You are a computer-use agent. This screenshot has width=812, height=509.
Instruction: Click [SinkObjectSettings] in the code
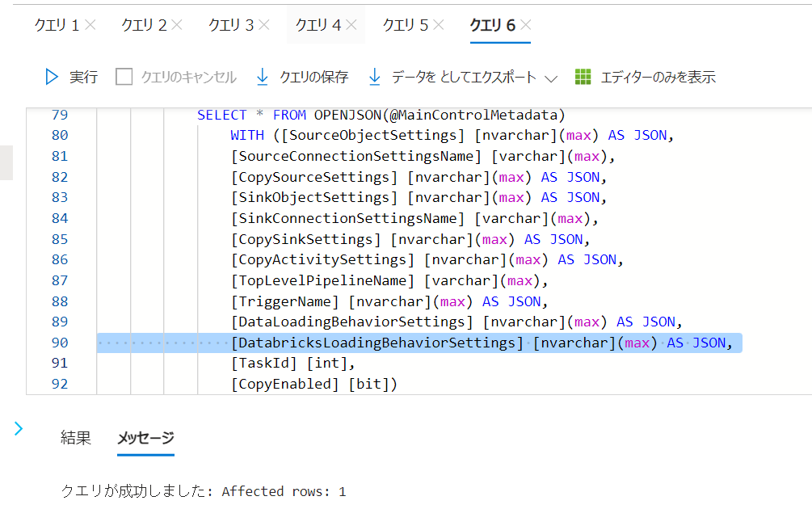tap(314, 198)
